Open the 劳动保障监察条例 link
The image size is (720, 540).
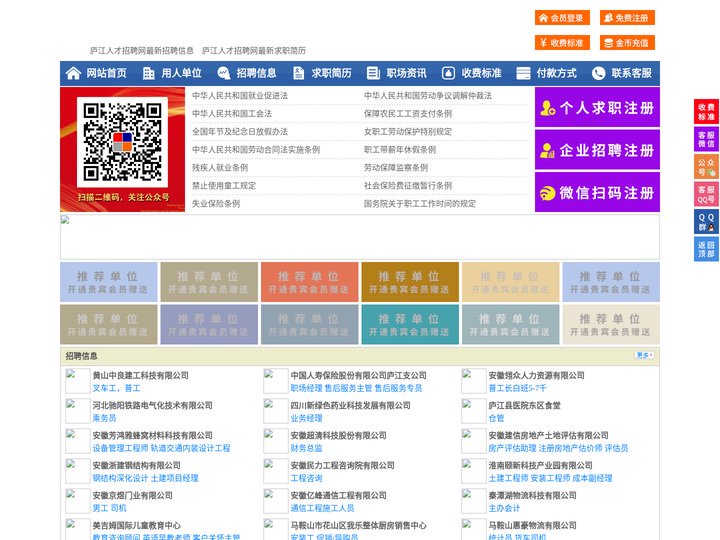tap(396, 168)
